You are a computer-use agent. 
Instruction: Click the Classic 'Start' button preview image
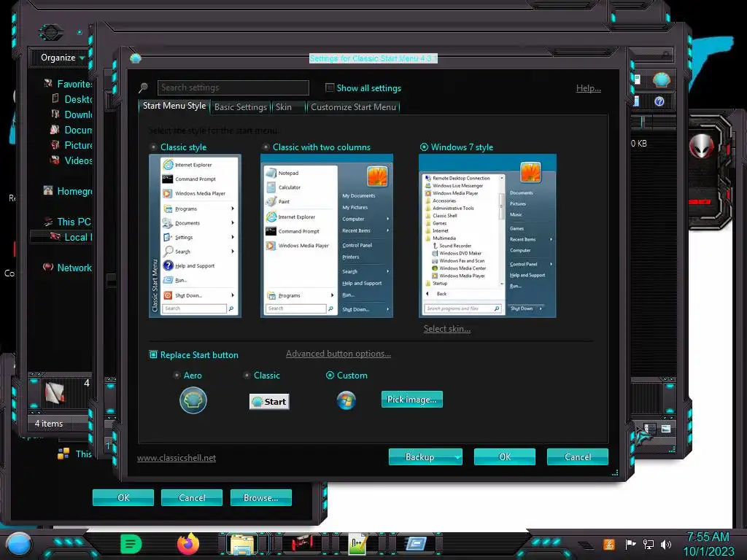(269, 402)
